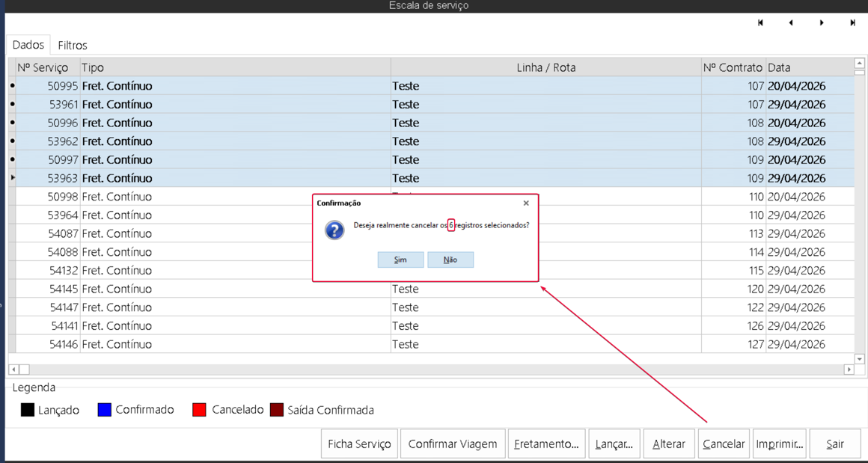The width and height of the screenshot is (868, 463).
Task: Click contract number 126 cell
Action: (x=733, y=325)
